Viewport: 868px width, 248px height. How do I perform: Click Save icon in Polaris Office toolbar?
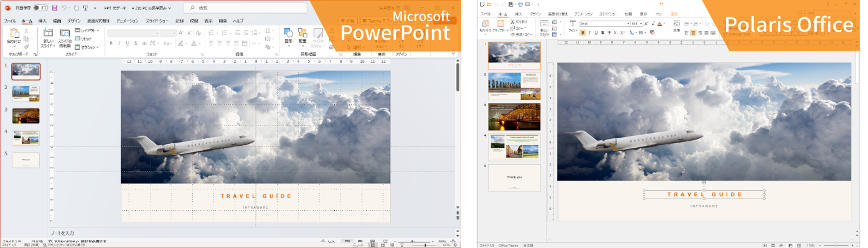pos(511,4)
